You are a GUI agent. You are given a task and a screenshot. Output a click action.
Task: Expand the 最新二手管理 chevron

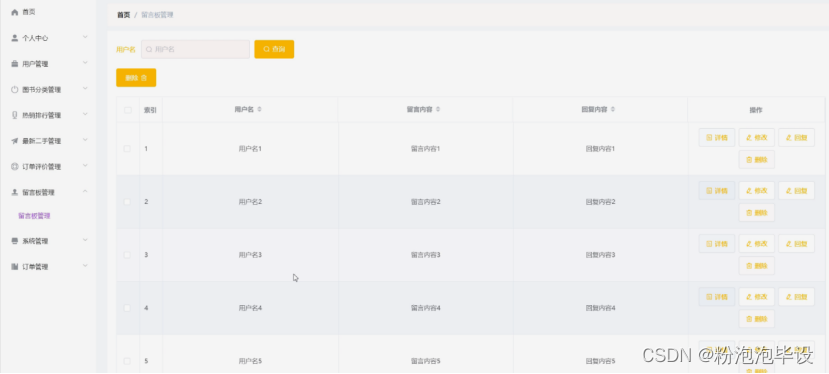point(85,140)
